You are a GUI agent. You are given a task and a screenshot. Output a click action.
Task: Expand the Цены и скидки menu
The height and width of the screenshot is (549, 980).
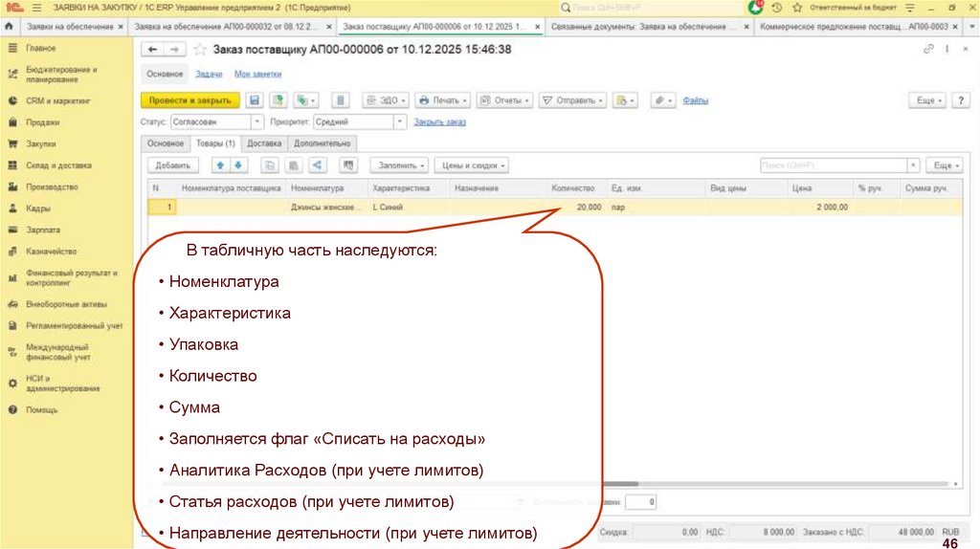(472, 165)
